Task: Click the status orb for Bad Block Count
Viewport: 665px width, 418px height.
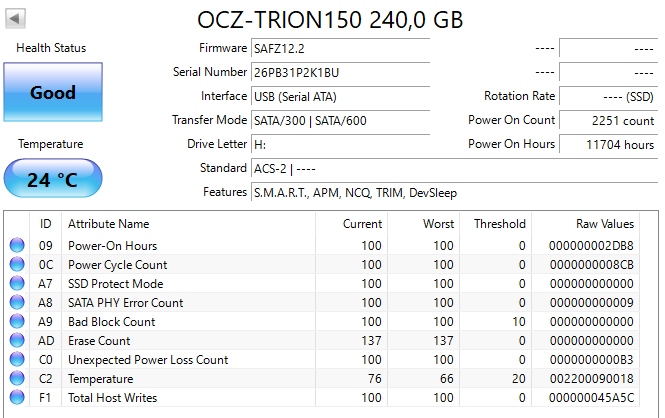Action: pyautogui.click(x=17, y=322)
